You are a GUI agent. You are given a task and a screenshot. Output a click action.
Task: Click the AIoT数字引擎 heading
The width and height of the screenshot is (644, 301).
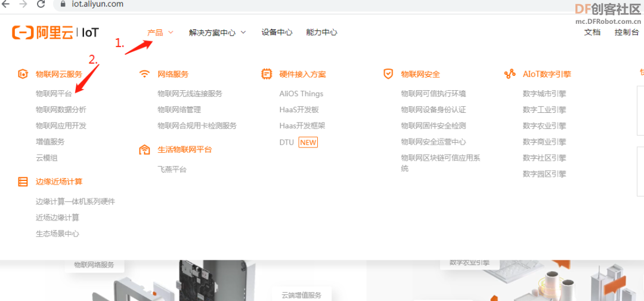pos(547,75)
